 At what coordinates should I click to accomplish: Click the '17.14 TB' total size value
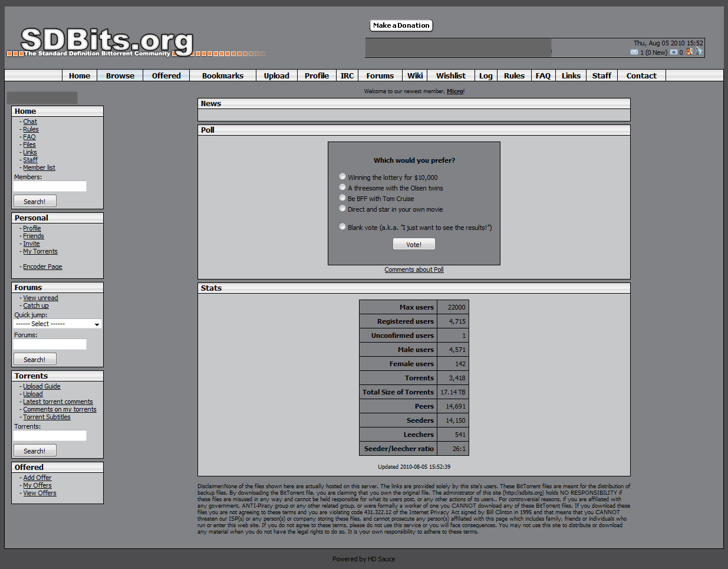click(x=453, y=392)
